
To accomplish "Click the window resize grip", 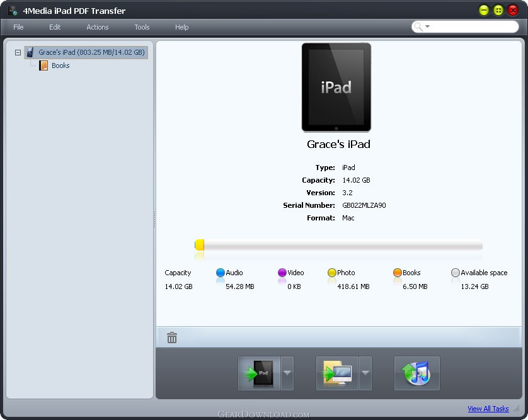I will point(517,409).
